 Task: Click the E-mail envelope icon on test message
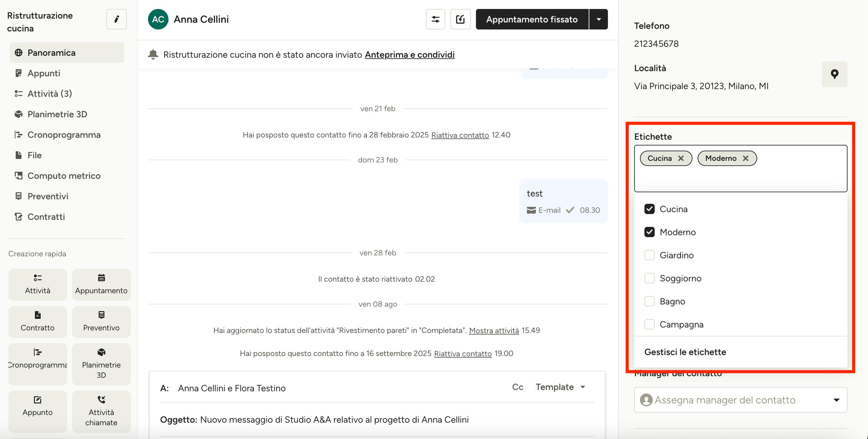pos(531,210)
